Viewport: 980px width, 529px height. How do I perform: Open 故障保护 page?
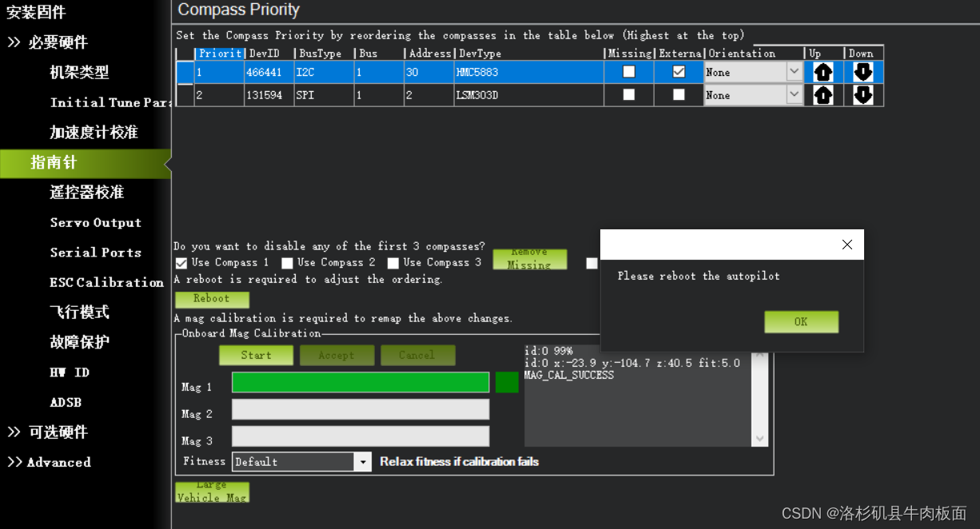tap(79, 342)
